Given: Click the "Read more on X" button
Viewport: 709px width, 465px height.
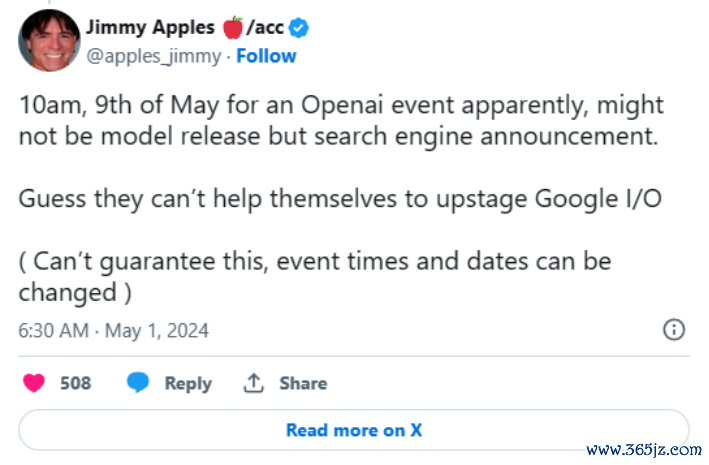Looking at the screenshot, I should (354, 430).
